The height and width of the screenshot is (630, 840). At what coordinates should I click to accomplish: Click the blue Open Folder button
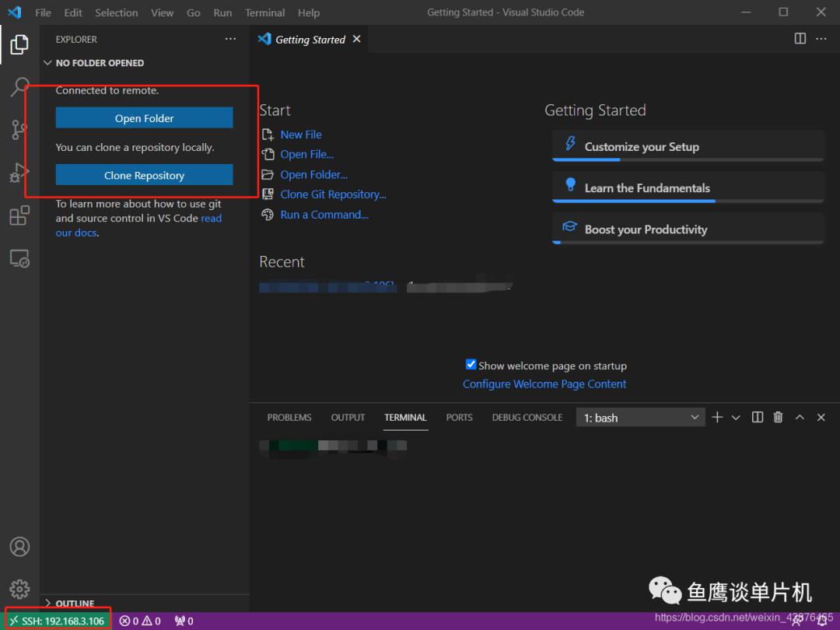(x=144, y=118)
